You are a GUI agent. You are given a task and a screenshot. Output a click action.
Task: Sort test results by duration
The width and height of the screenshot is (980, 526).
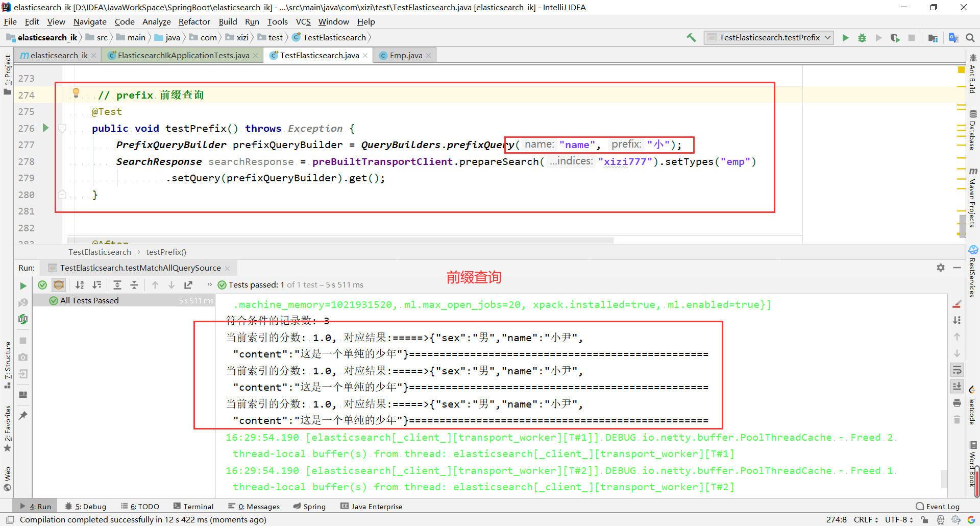click(96, 285)
